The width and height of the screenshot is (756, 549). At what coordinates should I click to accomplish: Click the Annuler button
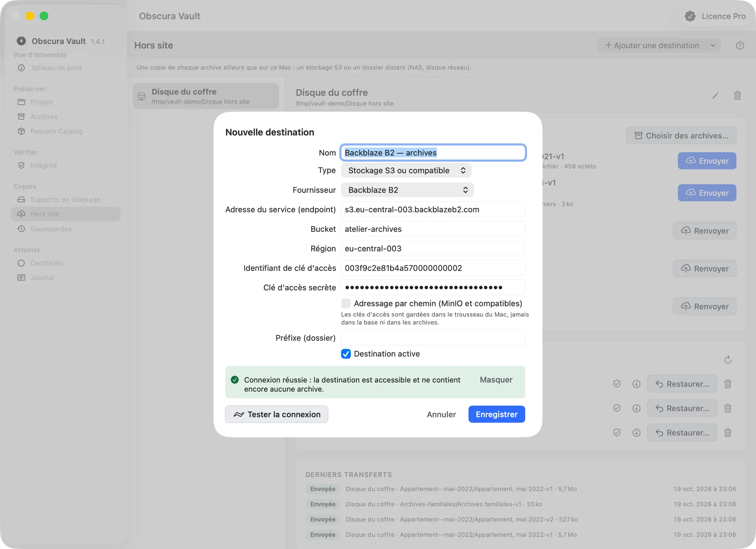(x=441, y=414)
